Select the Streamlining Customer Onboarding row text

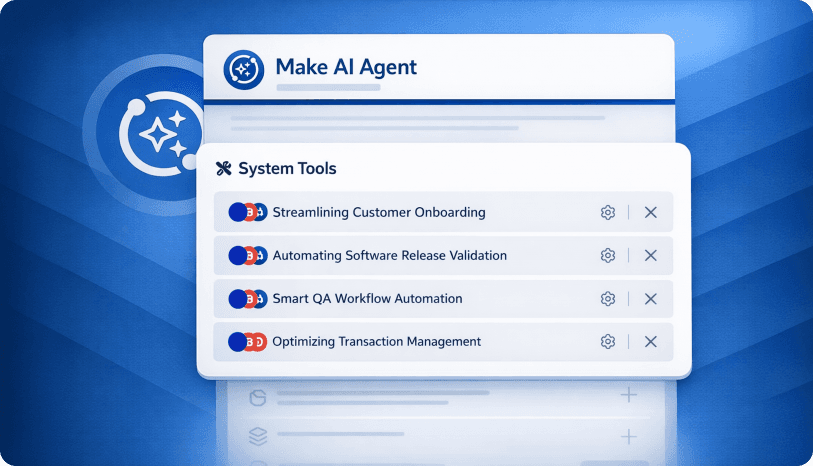[x=379, y=213]
